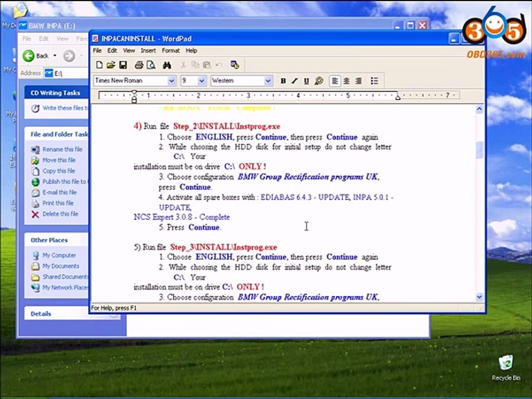Click the My Computer link in Other Places

tap(59, 255)
